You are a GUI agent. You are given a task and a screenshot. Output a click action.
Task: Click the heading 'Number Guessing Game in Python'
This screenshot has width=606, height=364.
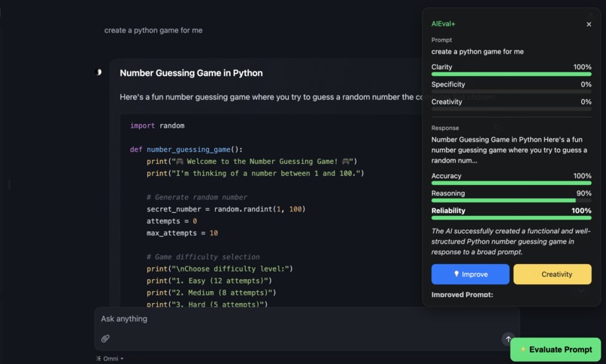(191, 73)
